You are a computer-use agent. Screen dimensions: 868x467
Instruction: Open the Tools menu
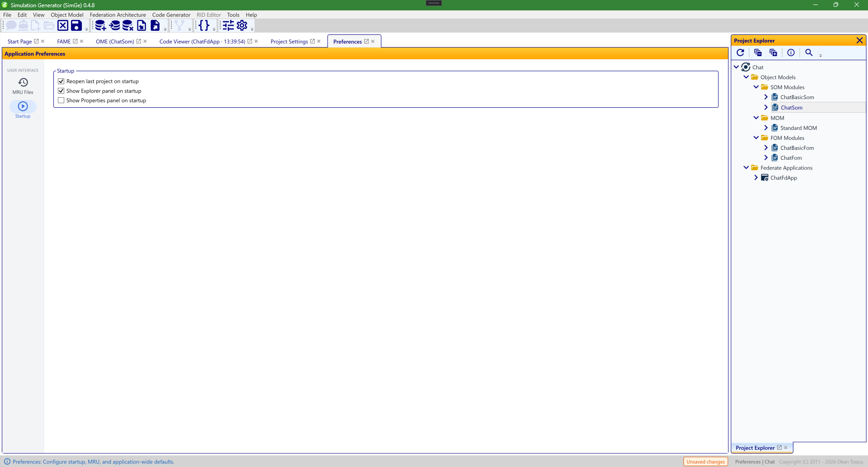pos(233,15)
